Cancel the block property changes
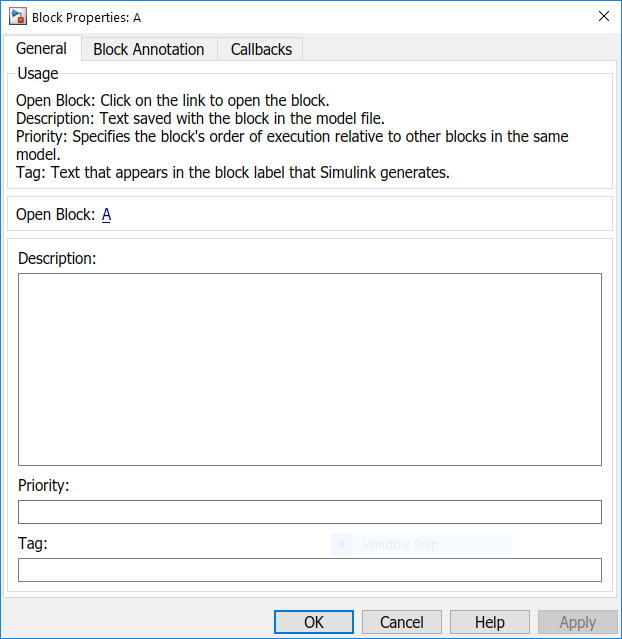 [402, 622]
